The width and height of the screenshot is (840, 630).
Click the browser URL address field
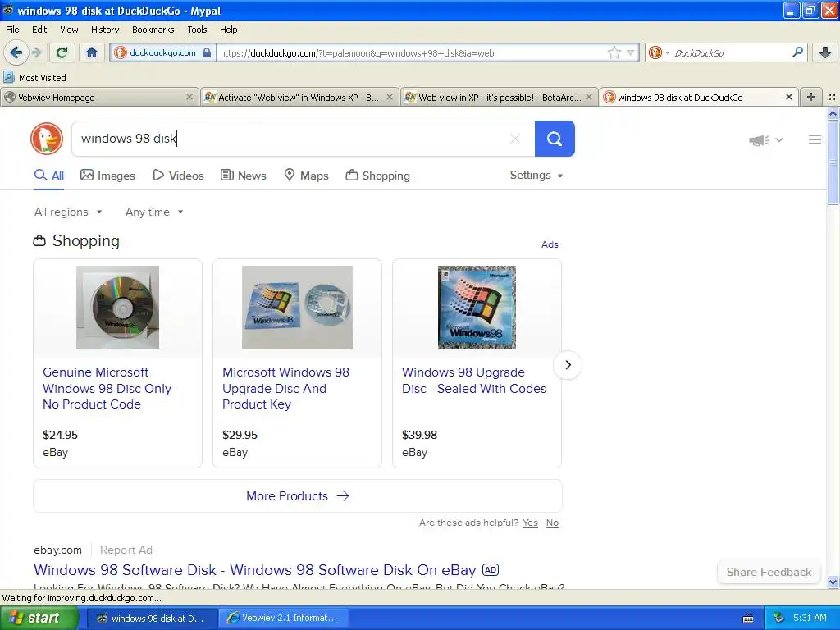412,52
